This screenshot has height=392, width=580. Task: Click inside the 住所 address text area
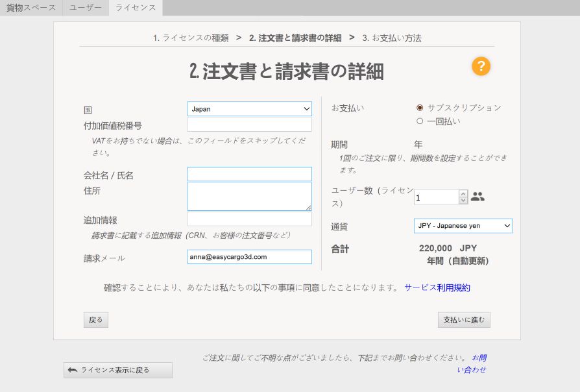point(249,196)
